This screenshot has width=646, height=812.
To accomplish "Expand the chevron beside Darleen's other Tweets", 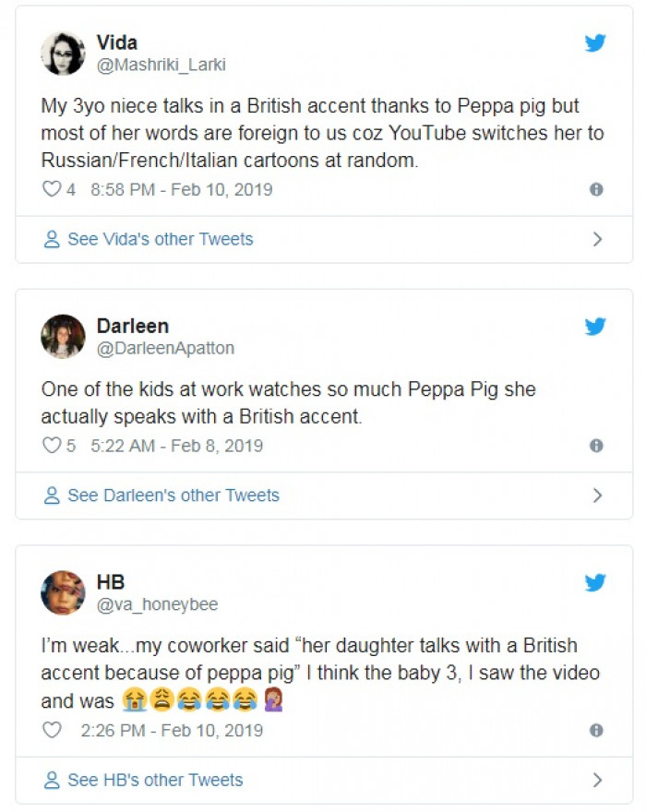I will 597,496.
